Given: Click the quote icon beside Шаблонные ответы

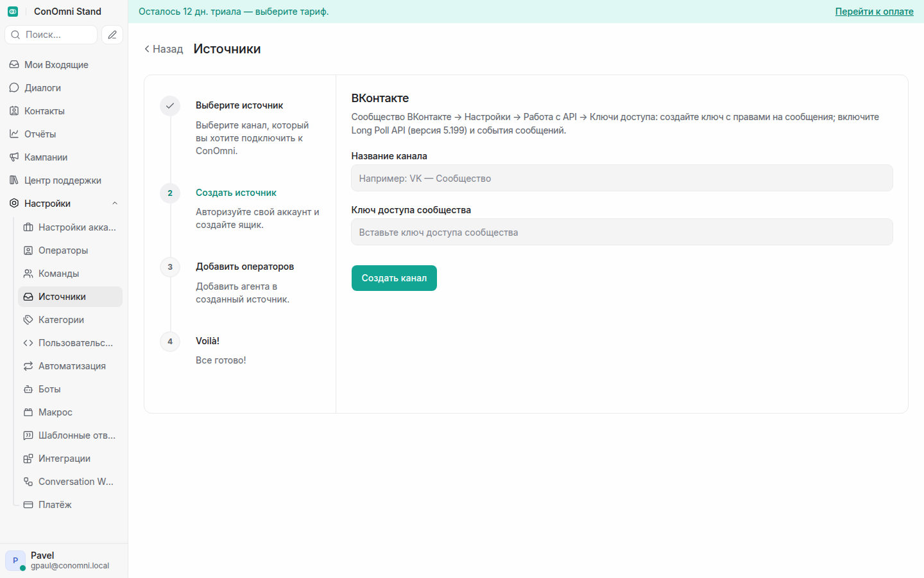Looking at the screenshot, I should pyautogui.click(x=28, y=435).
